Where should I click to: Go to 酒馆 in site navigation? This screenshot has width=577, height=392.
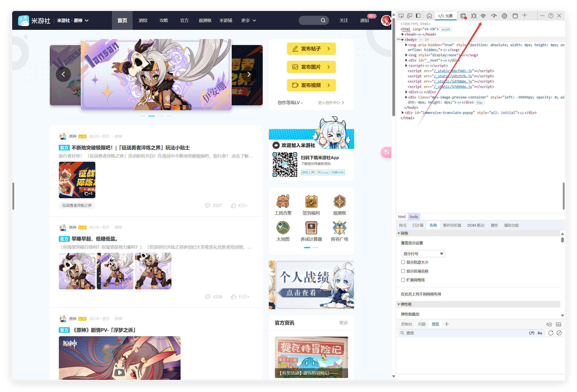click(143, 20)
